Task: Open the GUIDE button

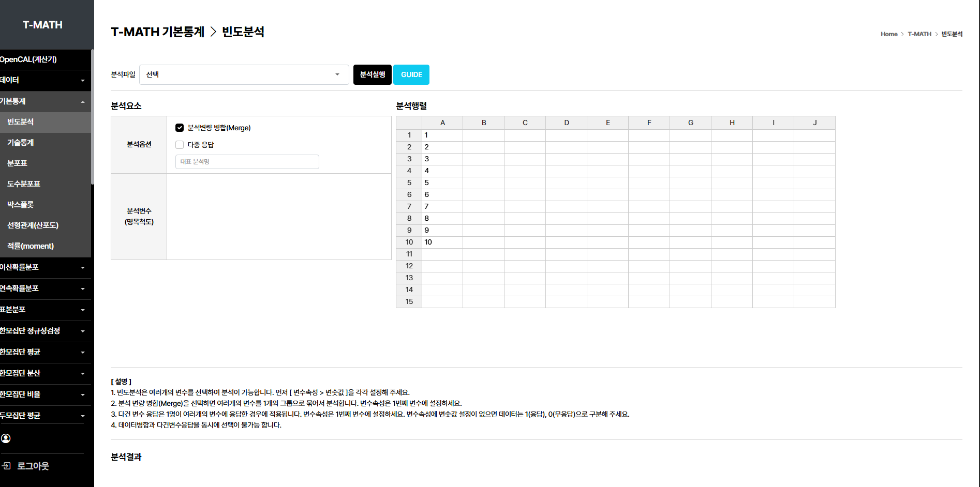Action: click(x=411, y=74)
